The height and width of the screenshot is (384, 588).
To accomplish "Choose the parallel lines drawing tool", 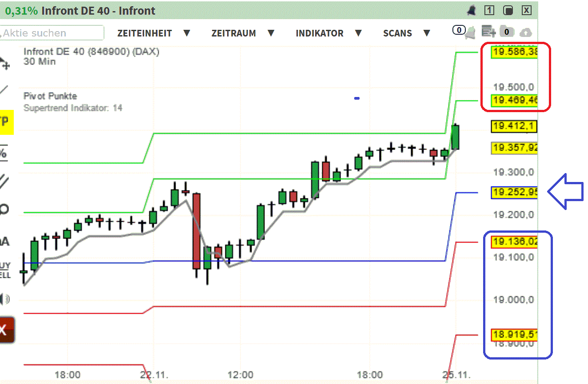I will coord(5,180).
